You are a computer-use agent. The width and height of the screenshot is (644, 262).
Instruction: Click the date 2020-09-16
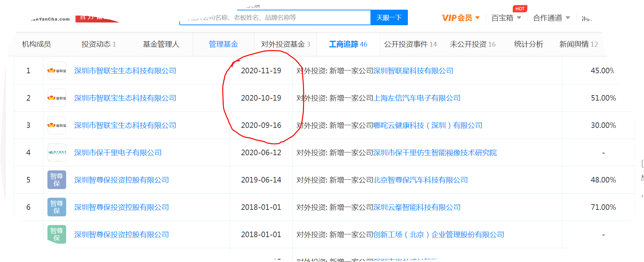[x=261, y=125]
